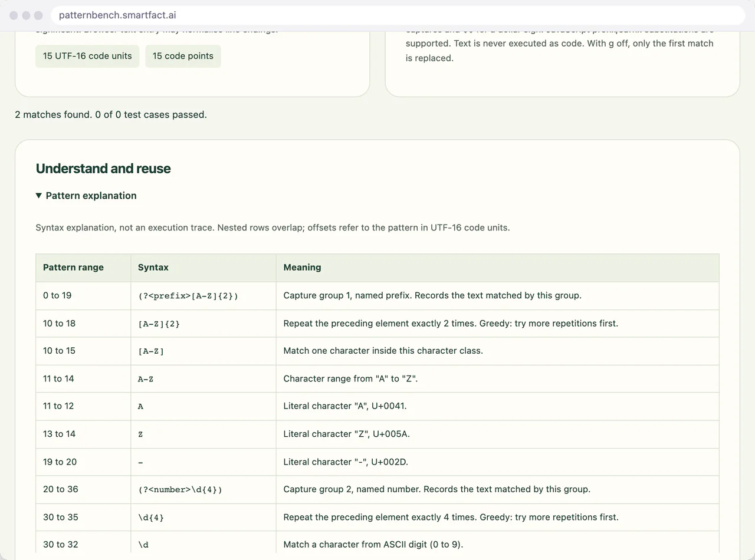The image size is (755, 560).
Task: Click the (?<number>\d{4}) syntax cell
Action: click(203, 489)
